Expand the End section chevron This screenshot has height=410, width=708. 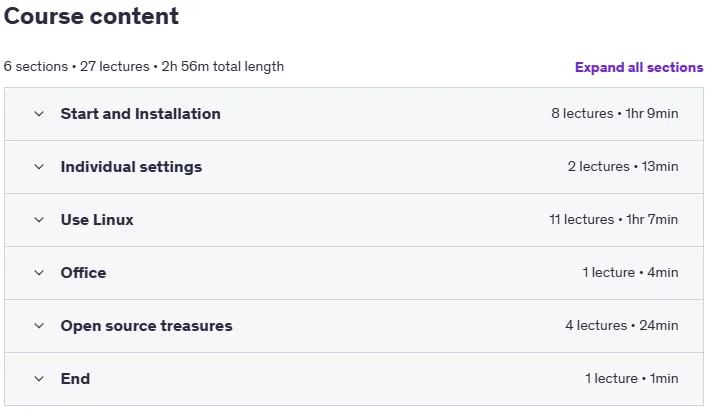(x=39, y=379)
